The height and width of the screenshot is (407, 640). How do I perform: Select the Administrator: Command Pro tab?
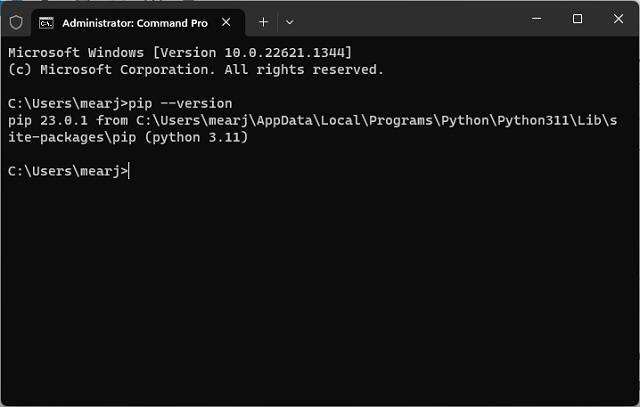tap(127, 21)
